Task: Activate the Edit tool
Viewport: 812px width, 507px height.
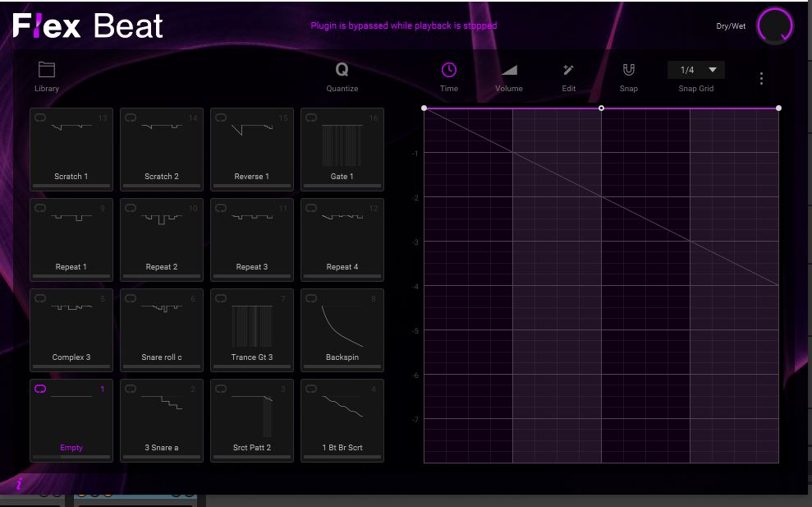Action: [568, 71]
